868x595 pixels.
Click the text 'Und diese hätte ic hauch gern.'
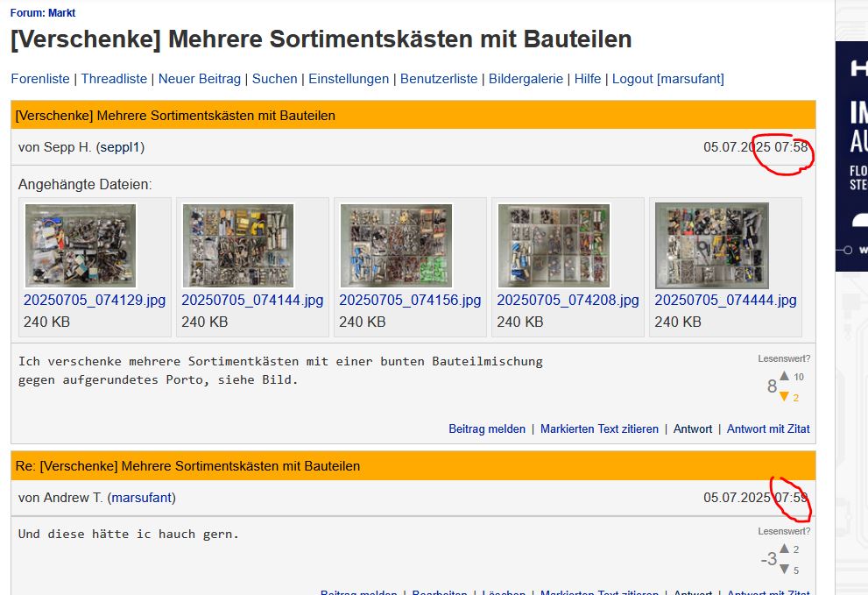129,534
